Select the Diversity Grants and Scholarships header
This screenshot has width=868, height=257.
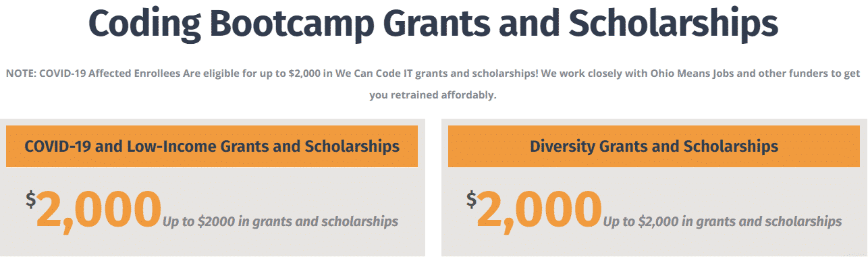(654, 146)
